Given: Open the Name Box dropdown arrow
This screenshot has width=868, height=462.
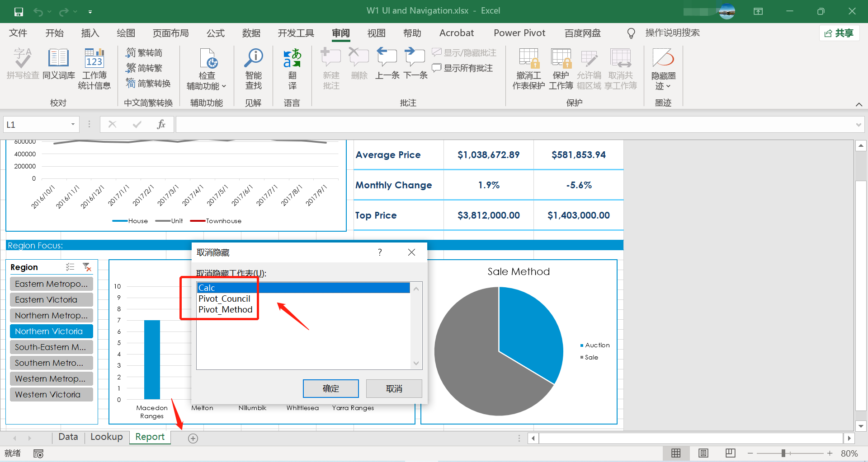Looking at the screenshot, I should (73, 125).
